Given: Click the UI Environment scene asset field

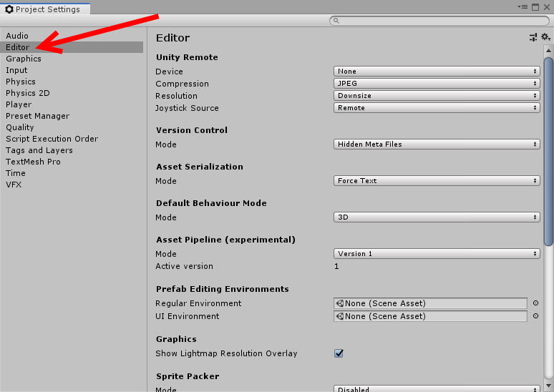Looking at the screenshot, I should pyautogui.click(x=430, y=316).
